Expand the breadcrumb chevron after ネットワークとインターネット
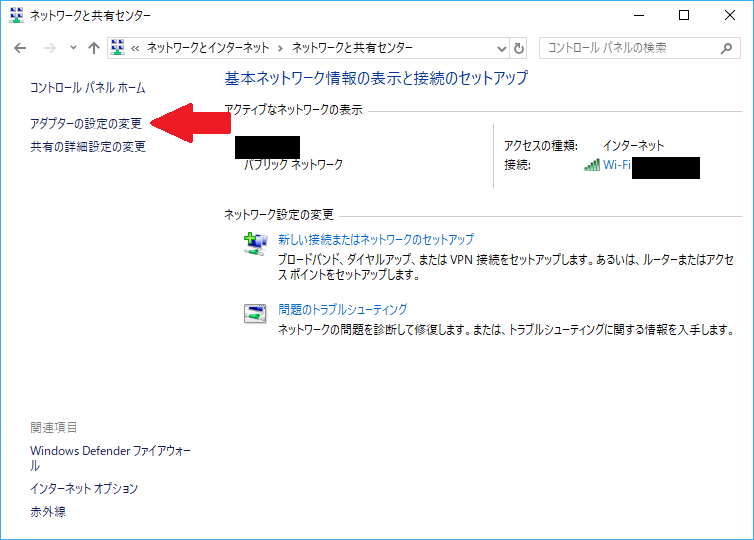Image resolution: width=754 pixels, height=540 pixels. [280, 48]
